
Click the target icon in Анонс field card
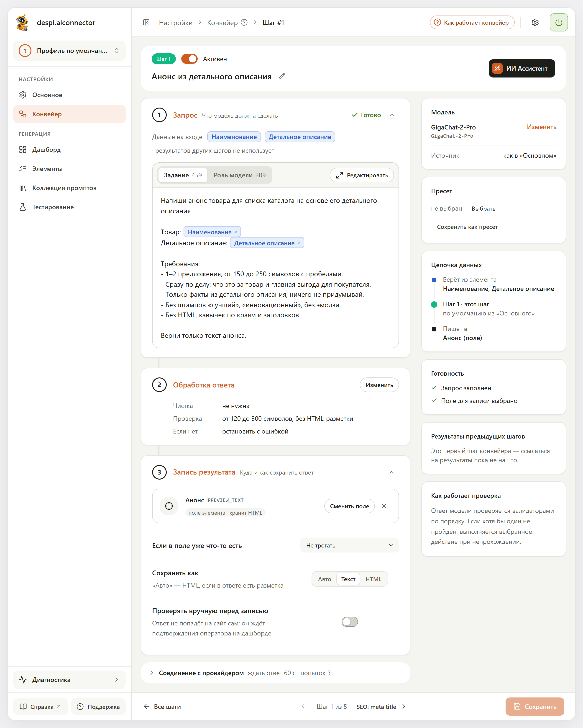(169, 506)
